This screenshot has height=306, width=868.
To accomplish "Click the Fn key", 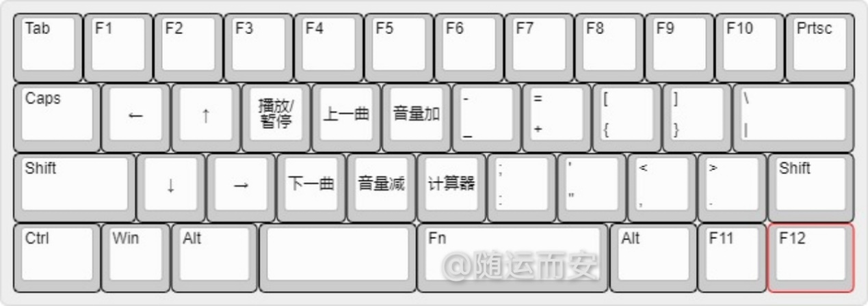I will tap(513, 258).
